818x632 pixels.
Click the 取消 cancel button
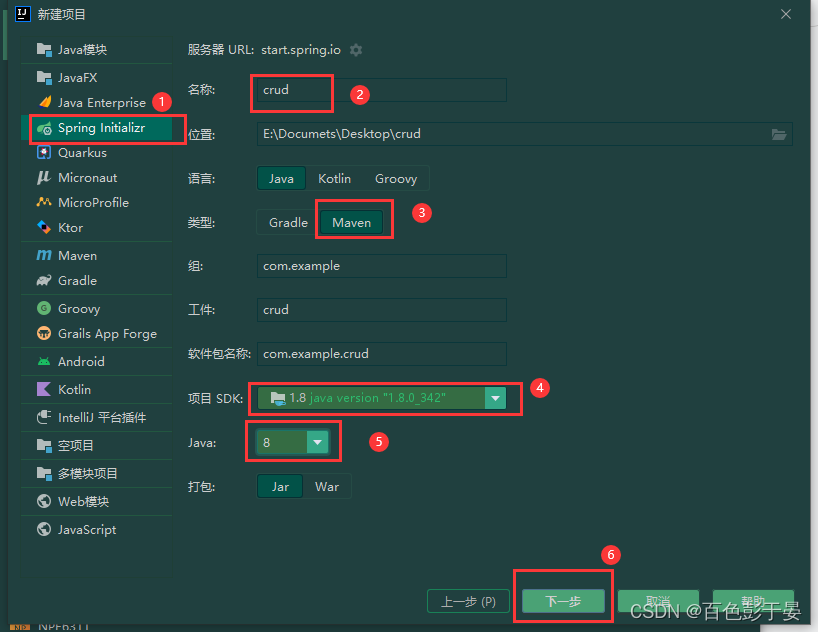[x=658, y=601]
